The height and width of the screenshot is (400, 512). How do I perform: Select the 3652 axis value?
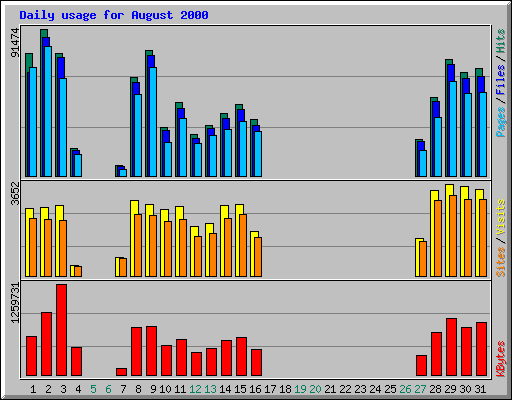tap(15, 194)
